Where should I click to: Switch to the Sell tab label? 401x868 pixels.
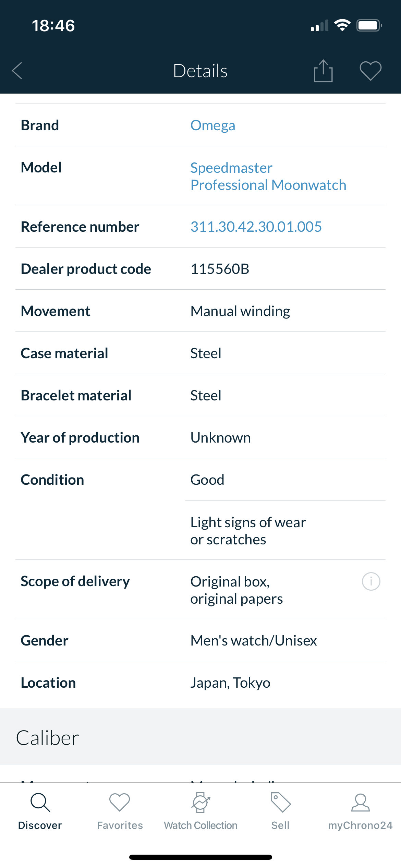pos(280,825)
